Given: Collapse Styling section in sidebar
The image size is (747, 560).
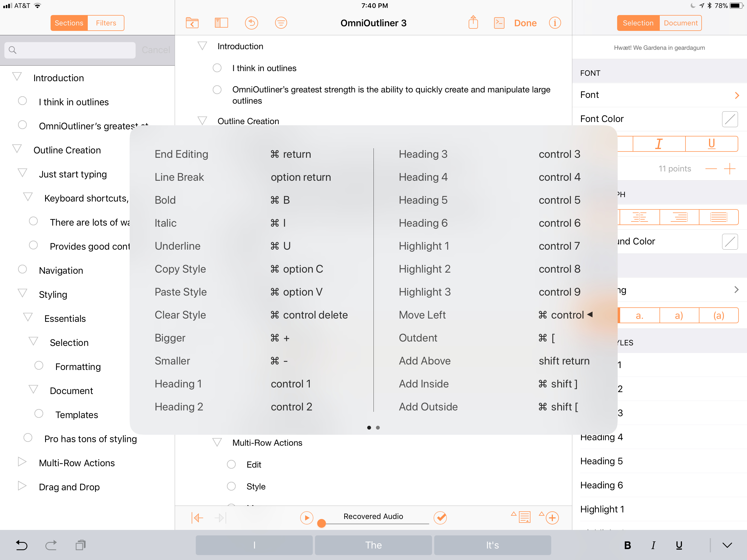Looking at the screenshot, I should click(22, 293).
